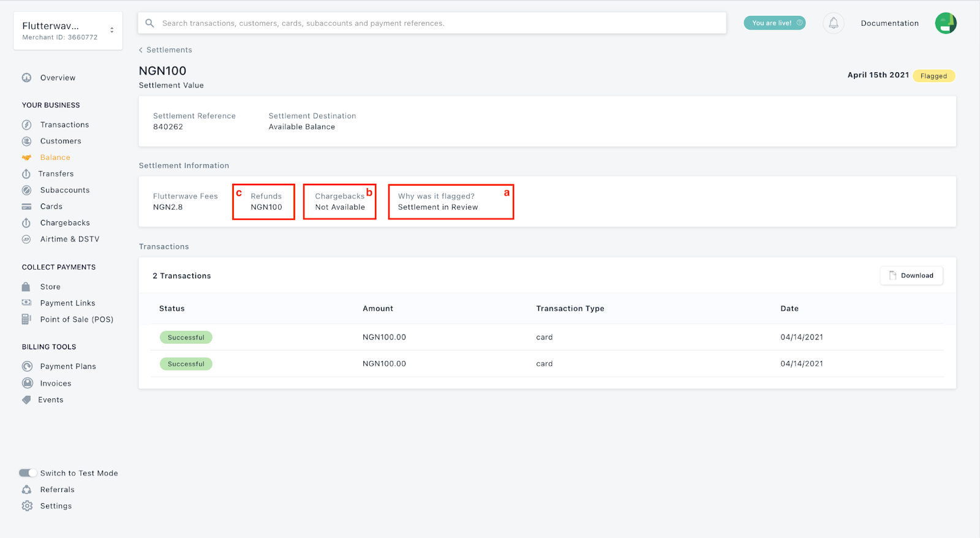Click the Customers person icon

point(26,141)
